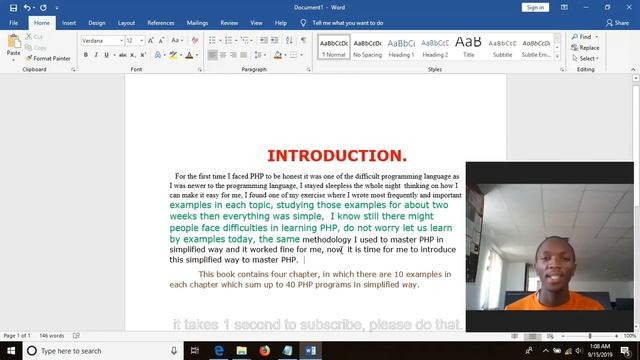Apply paragraph shading color
The width and height of the screenshot is (640, 360).
[x=278, y=55]
